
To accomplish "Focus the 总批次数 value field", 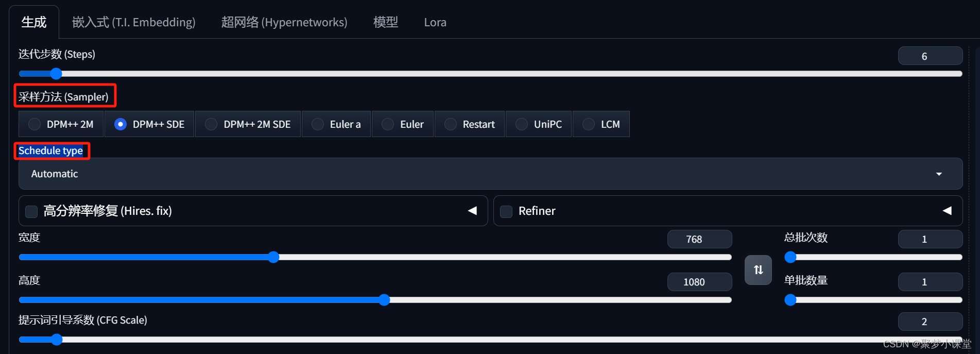I will pos(930,239).
